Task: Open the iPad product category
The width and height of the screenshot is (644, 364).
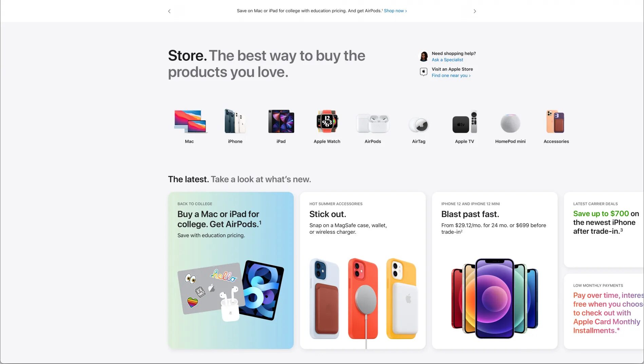Action: [281, 121]
